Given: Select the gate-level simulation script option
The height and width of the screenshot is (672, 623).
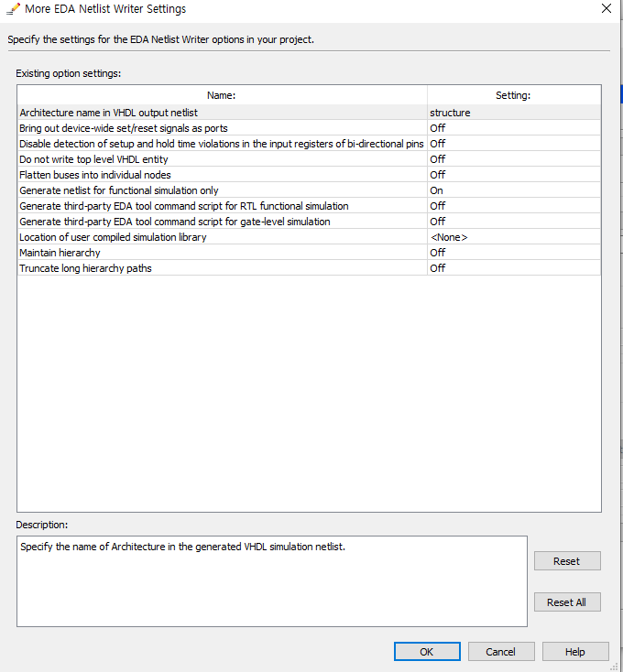Looking at the screenshot, I should click(x=174, y=222).
